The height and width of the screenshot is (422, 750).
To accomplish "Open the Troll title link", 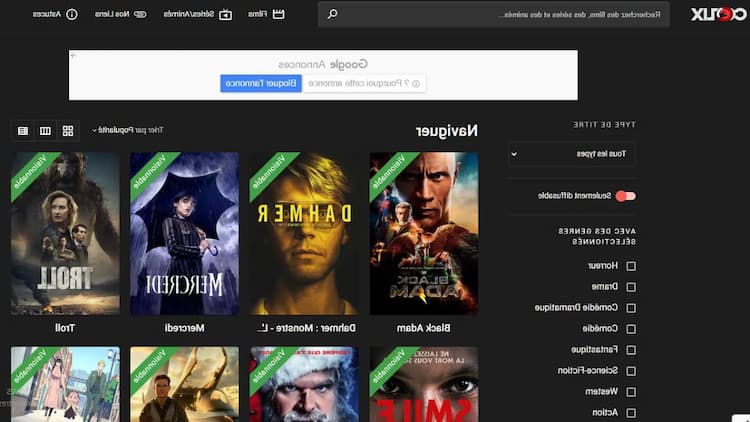I will click(65, 328).
